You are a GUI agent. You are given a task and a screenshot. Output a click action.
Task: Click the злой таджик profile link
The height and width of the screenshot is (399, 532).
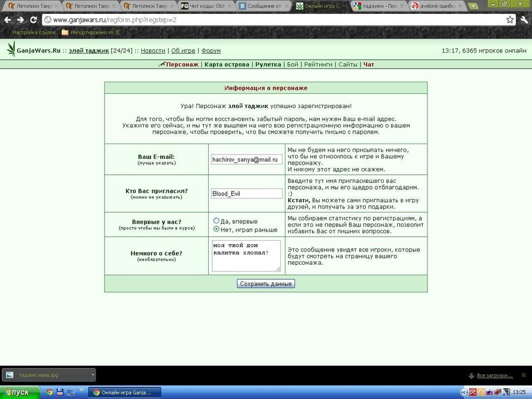[89, 50]
